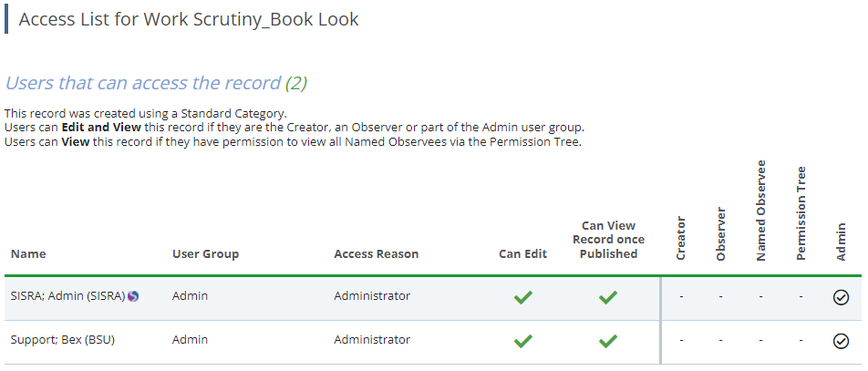Viewport: 868px width, 371px height.
Task: Click the rotated Observer column header
Action: pyautogui.click(x=720, y=234)
